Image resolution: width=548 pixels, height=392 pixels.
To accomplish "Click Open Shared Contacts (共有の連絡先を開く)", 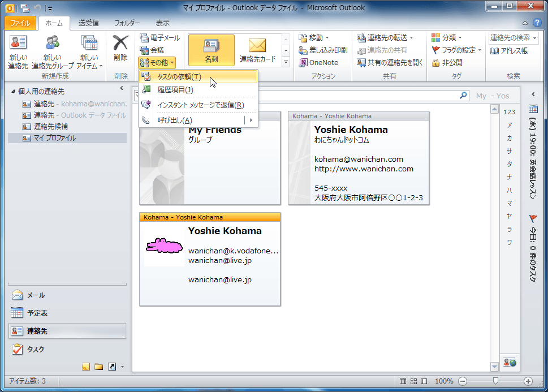I will (389, 63).
